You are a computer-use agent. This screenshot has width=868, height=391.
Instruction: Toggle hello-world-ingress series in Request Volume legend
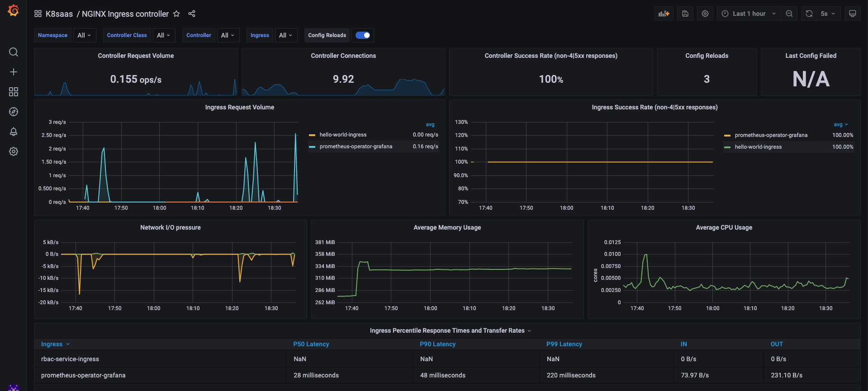pos(343,135)
